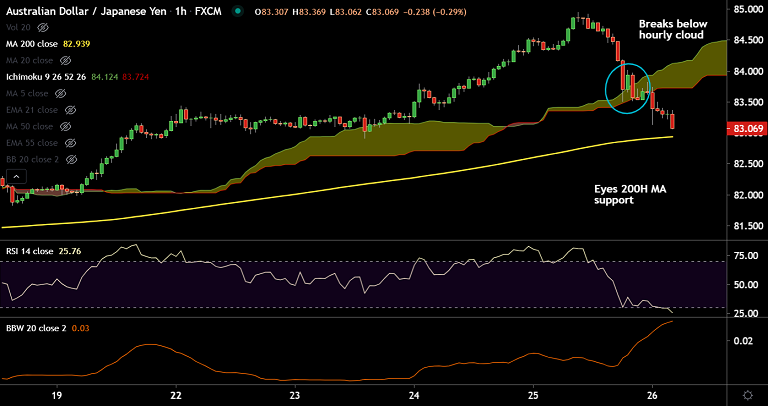The width and height of the screenshot is (768, 406).
Task: Show the hidden MA 5 close indicator
Action: click(x=60, y=93)
